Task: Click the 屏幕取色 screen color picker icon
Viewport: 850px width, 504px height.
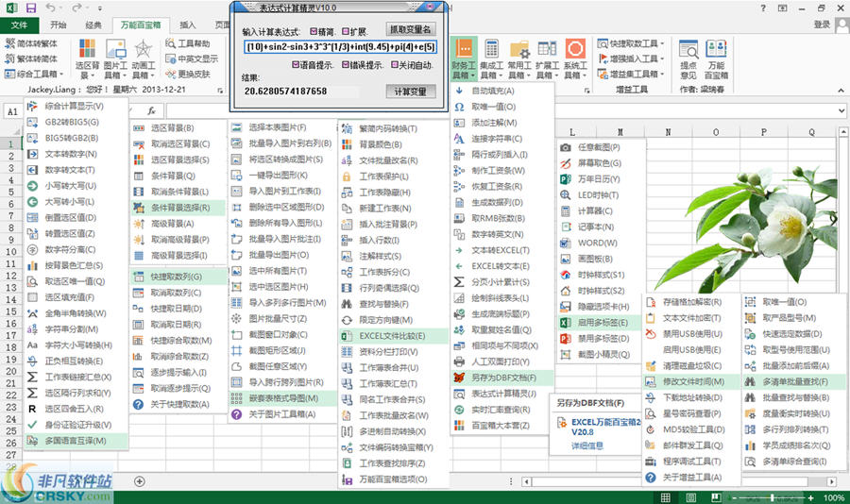Action: coord(566,163)
